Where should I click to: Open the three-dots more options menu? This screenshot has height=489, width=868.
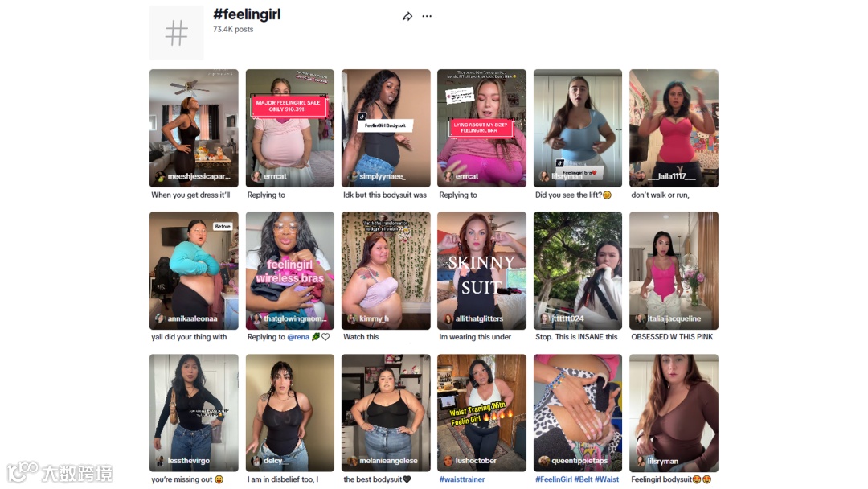[427, 16]
